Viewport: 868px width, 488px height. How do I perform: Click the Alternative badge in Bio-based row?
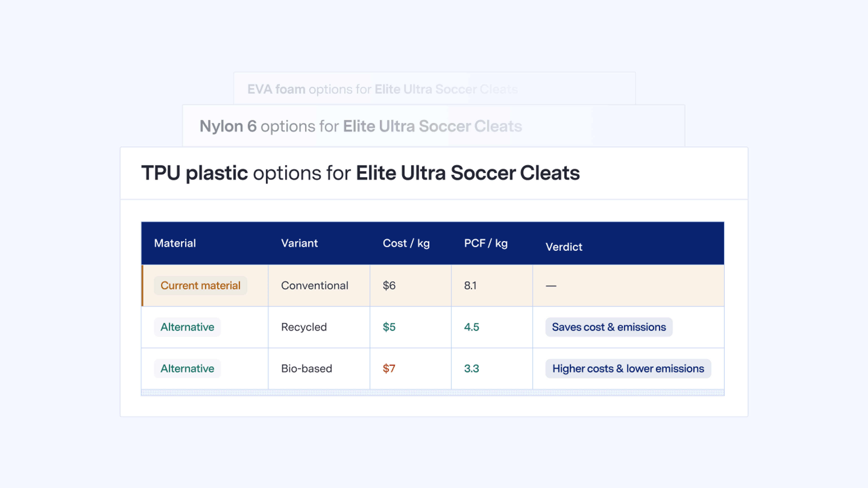click(187, 368)
